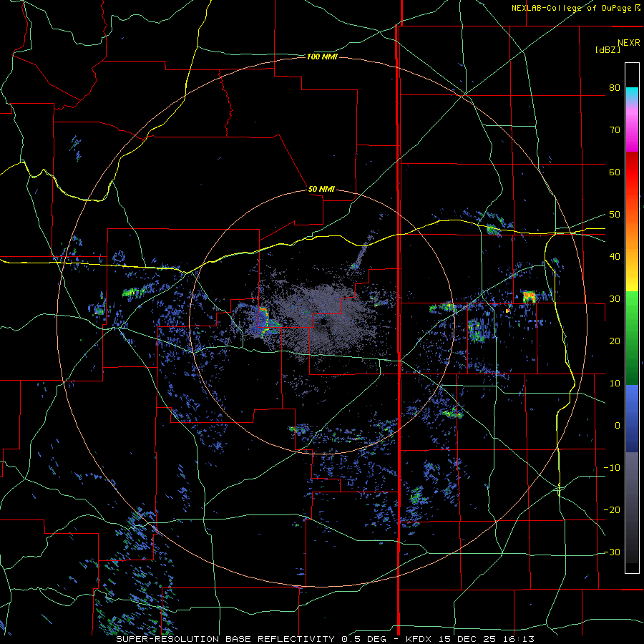Click the 80 dBZ scale value
The height and width of the screenshot is (644, 644).
tap(615, 88)
